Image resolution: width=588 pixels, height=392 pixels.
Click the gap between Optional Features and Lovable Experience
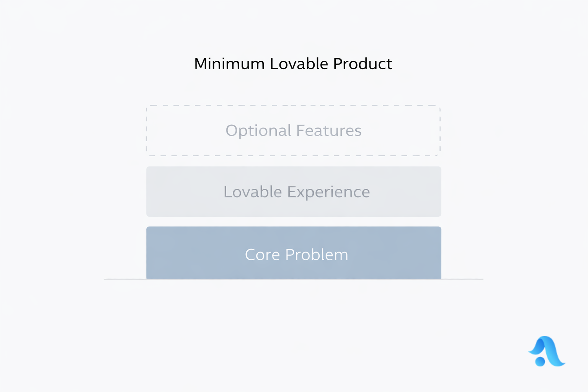(x=294, y=161)
